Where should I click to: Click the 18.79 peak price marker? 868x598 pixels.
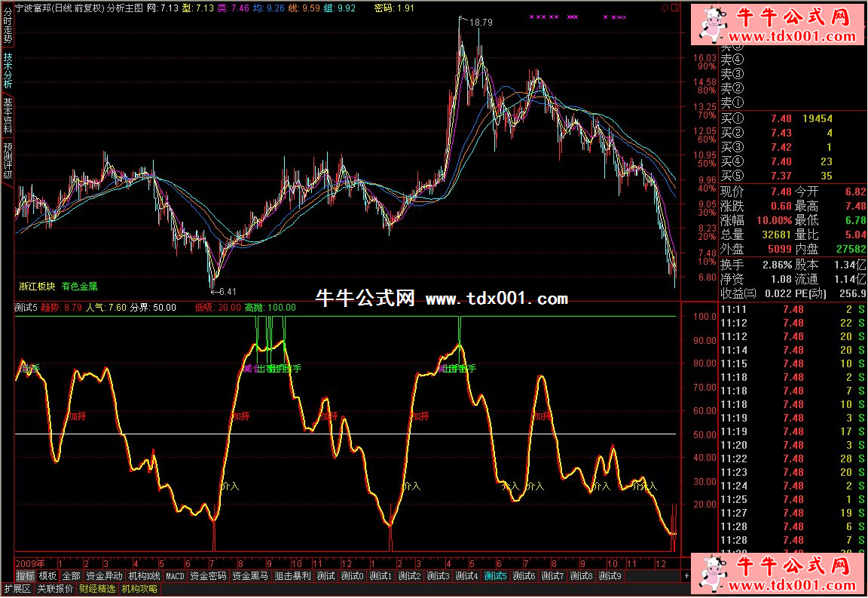coord(481,23)
